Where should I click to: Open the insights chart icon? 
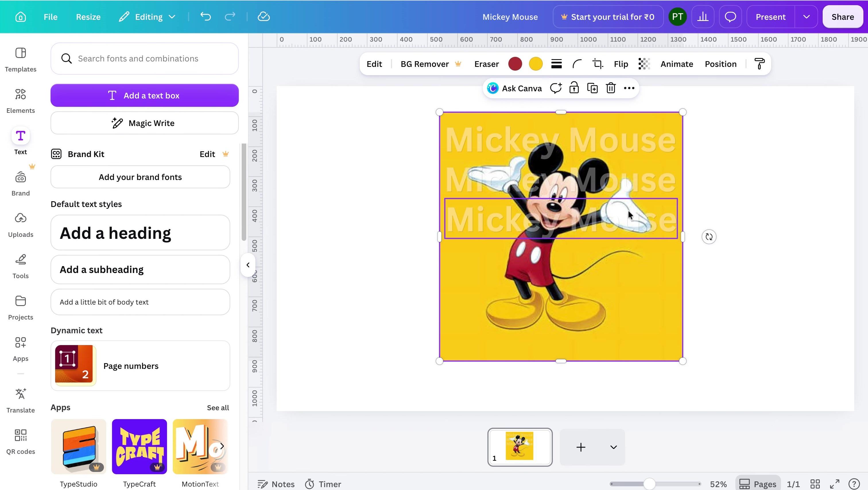(703, 17)
